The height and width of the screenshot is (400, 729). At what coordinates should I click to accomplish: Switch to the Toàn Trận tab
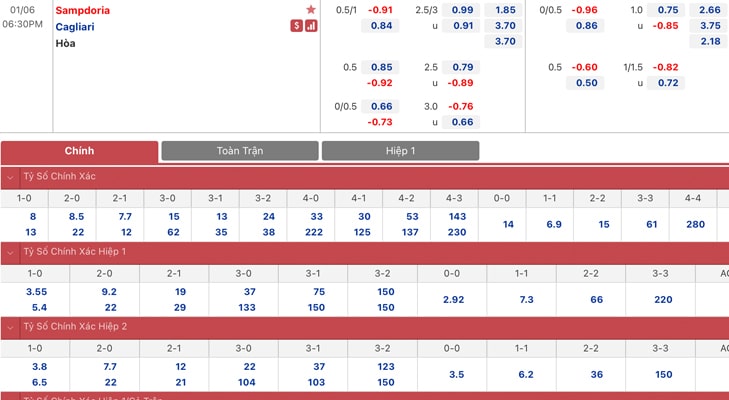pos(240,151)
